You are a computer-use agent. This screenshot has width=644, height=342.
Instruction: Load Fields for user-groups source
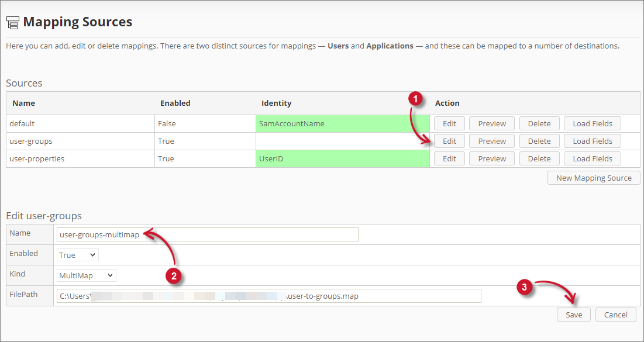592,141
